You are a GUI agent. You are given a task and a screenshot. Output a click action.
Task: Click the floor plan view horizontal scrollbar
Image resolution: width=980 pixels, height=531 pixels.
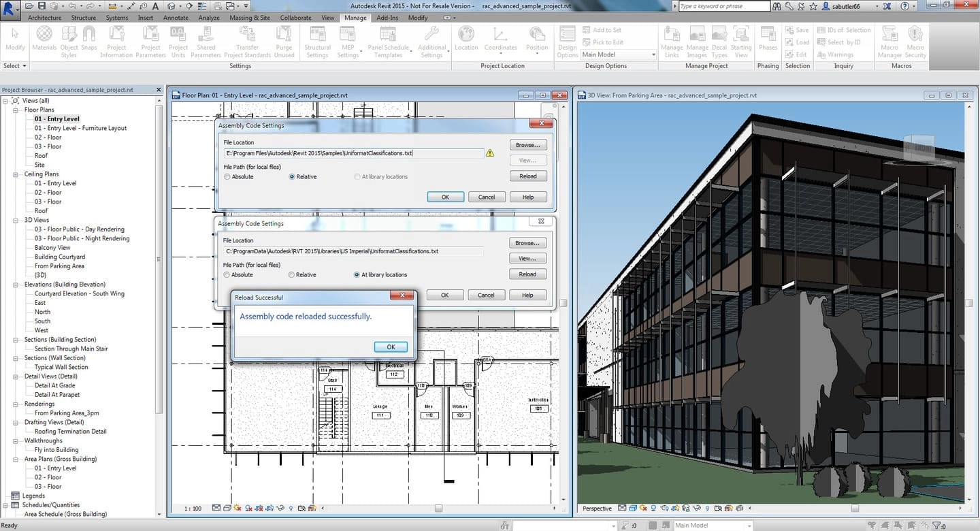[x=438, y=509]
